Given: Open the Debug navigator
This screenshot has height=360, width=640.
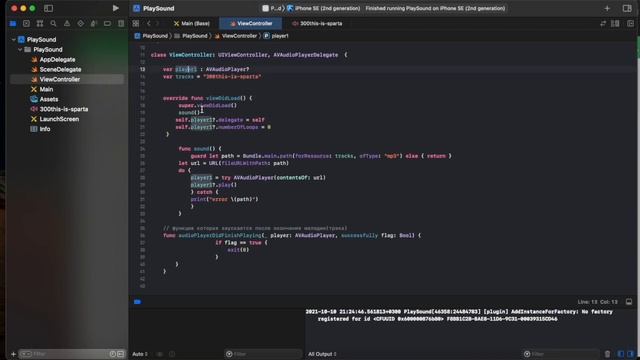Looking at the screenshot, I should point(94,24).
